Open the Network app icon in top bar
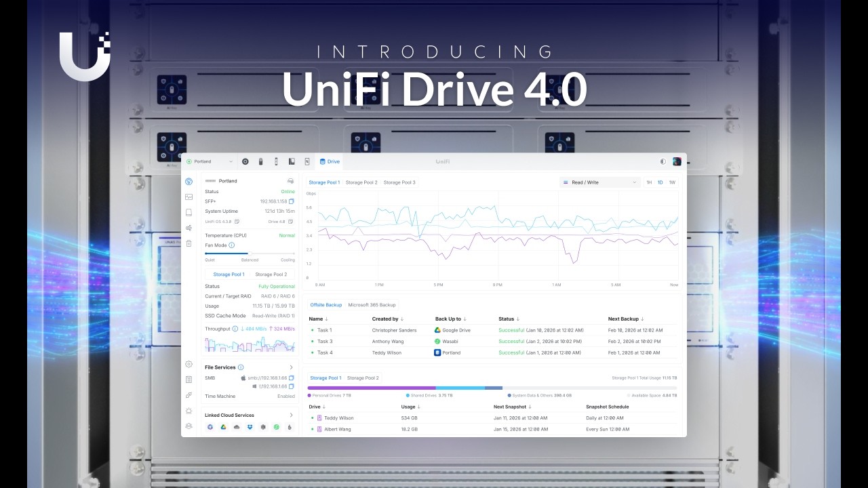This screenshot has height=488, width=868. 245,161
